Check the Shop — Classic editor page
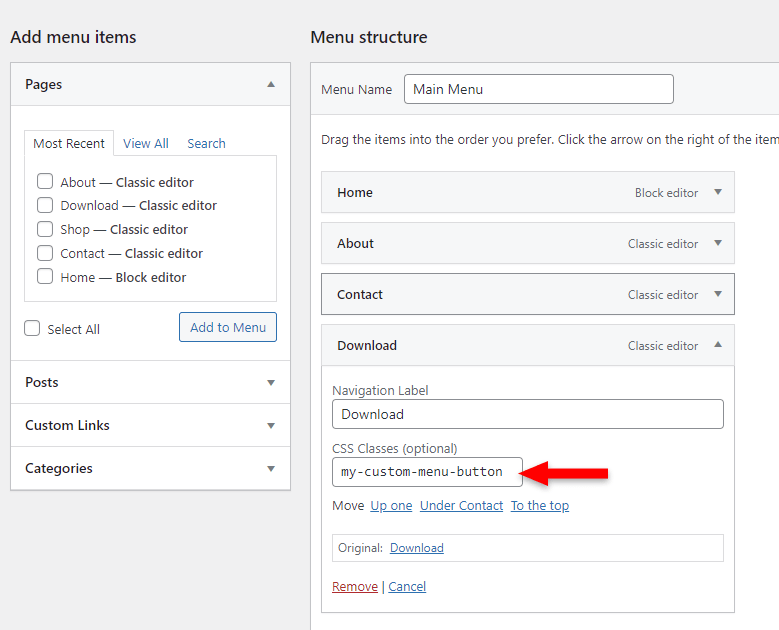 pos(45,229)
